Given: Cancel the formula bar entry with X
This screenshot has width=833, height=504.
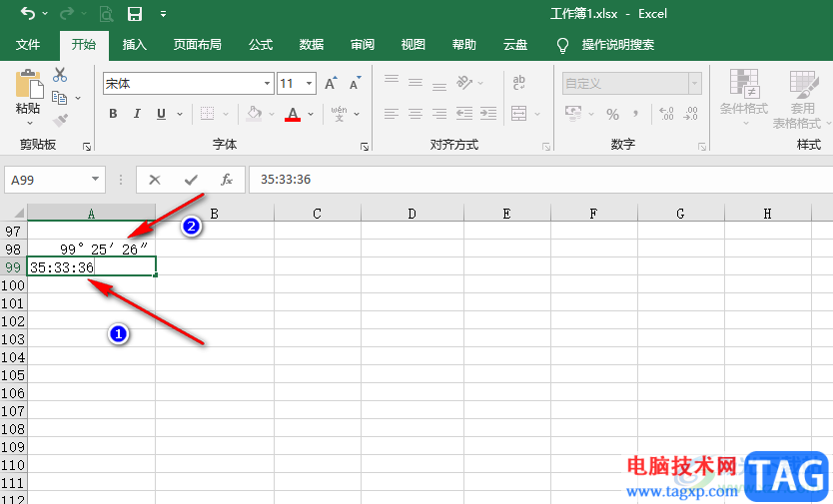Looking at the screenshot, I should click(x=155, y=180).
